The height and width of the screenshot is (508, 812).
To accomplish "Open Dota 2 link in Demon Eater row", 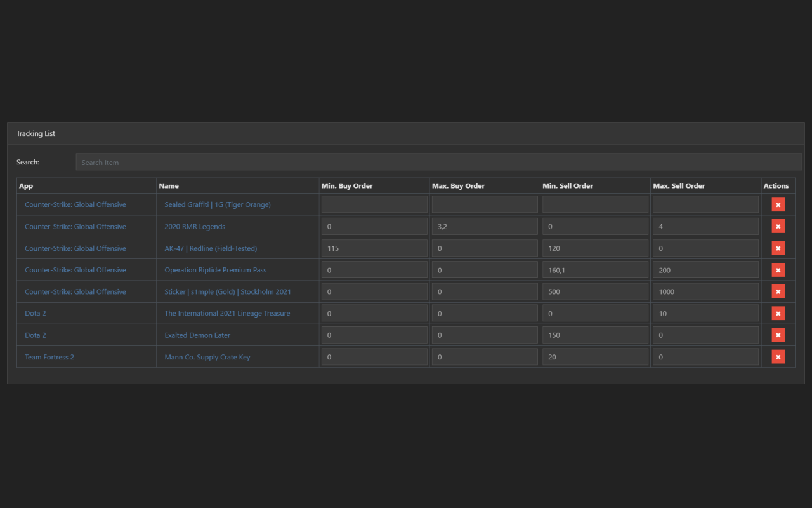I will tap(36, 335).
